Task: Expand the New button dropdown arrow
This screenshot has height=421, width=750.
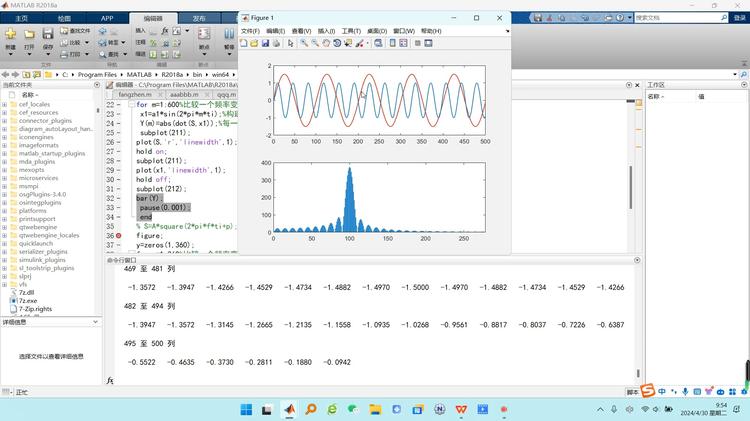Action: pyautogui.click(x=11, y=54)
